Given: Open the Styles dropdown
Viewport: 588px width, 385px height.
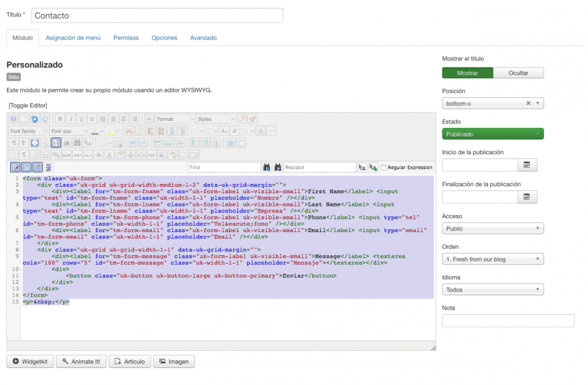Looking at the screenshot, I should (215, 119).
